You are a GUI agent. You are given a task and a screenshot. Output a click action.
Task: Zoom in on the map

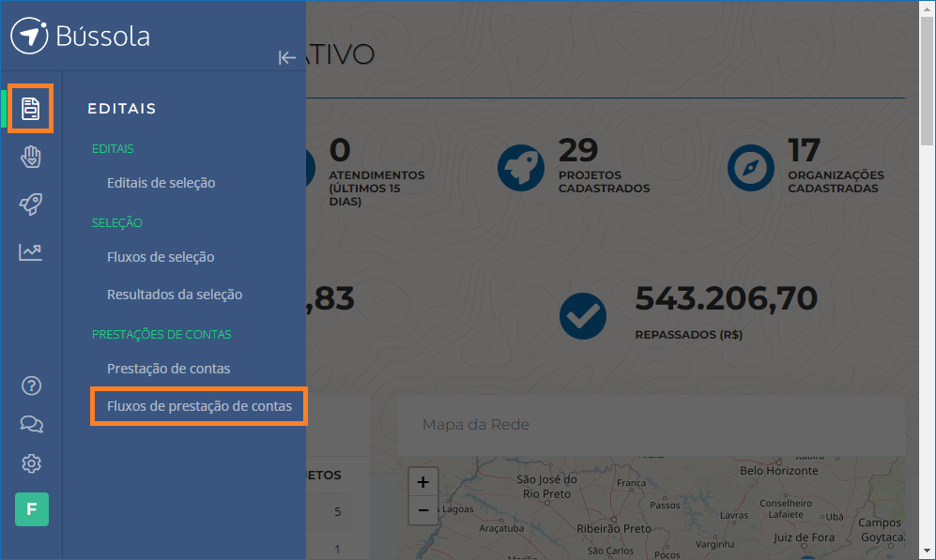[422, 482]
